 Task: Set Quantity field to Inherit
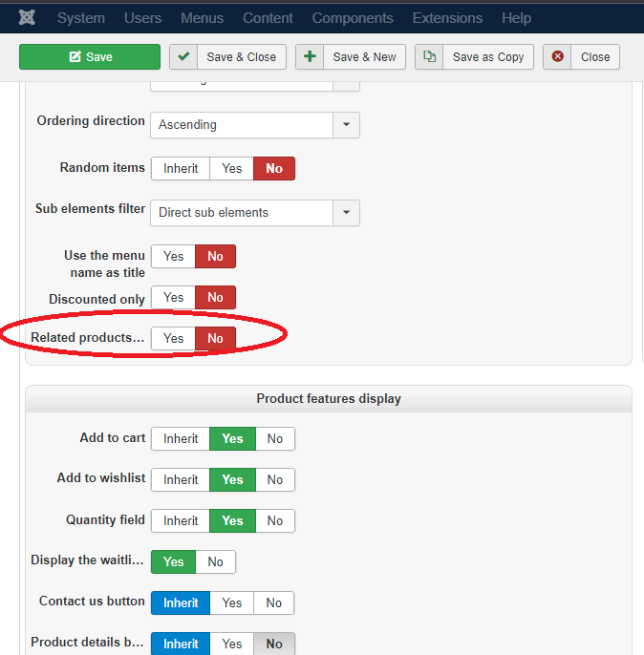click(x=181, y=520)
